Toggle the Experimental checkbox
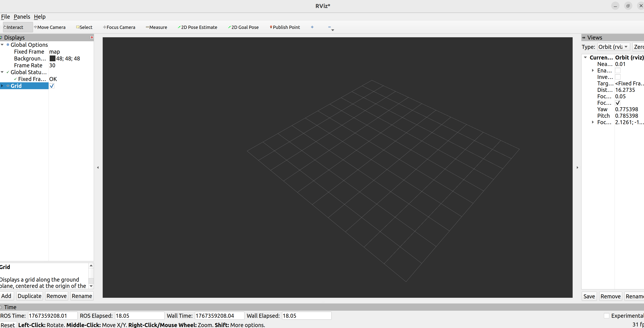The image size is (644, 328). 606,316
